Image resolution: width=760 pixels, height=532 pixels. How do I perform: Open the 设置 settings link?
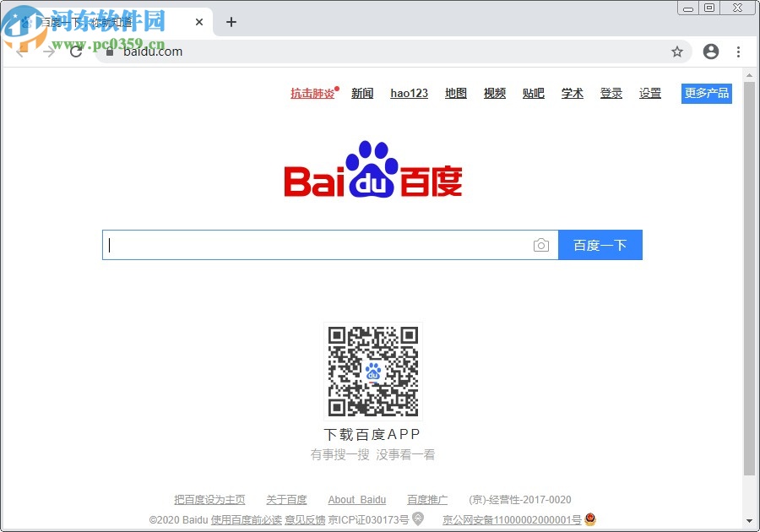point(650,93)
